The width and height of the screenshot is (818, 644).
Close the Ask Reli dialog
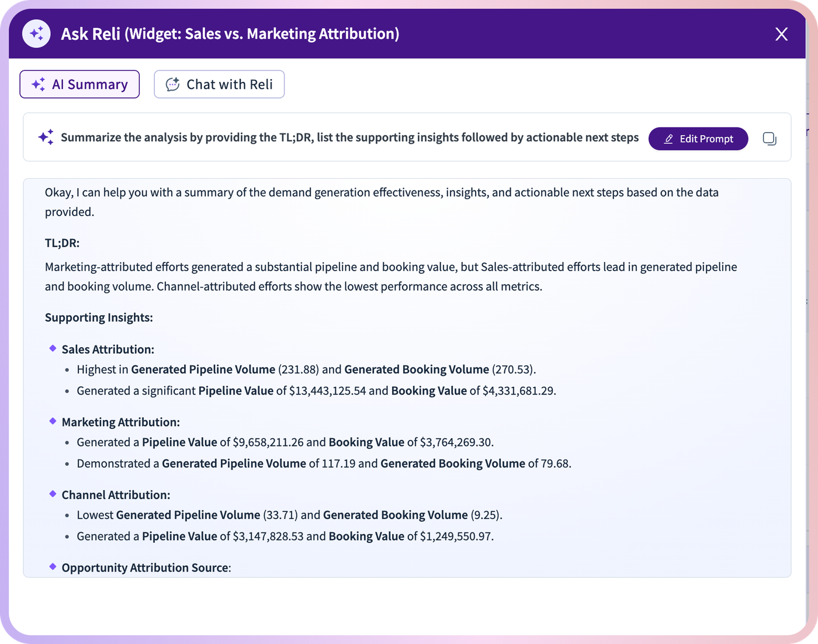click(781, 34)
